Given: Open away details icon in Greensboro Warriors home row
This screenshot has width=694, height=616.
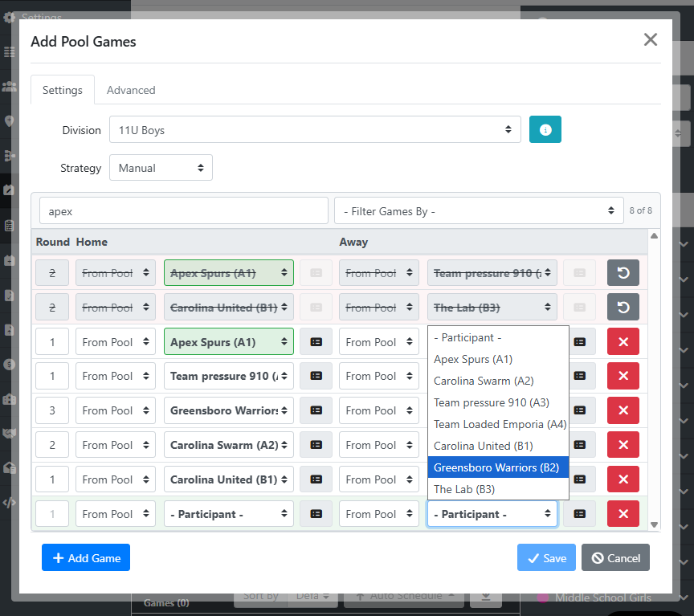Looking at the screenshot, I should pyautogui.click(x=580, y=410).
